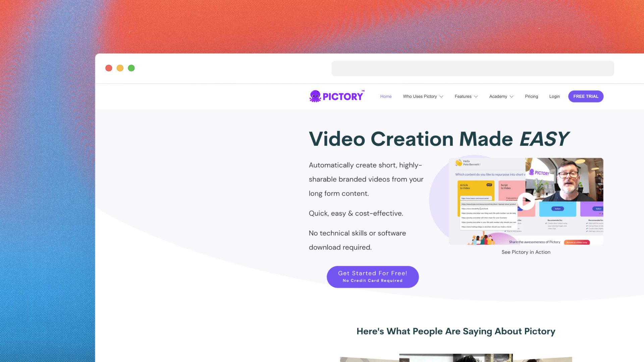Click the Pricing menu item
The width and height of the screenshot is (644, 362).
[x=531, y=96]
